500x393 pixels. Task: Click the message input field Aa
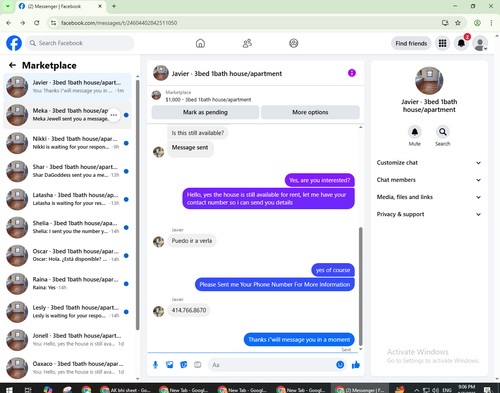pyautogui.click(x=277, y=365)
